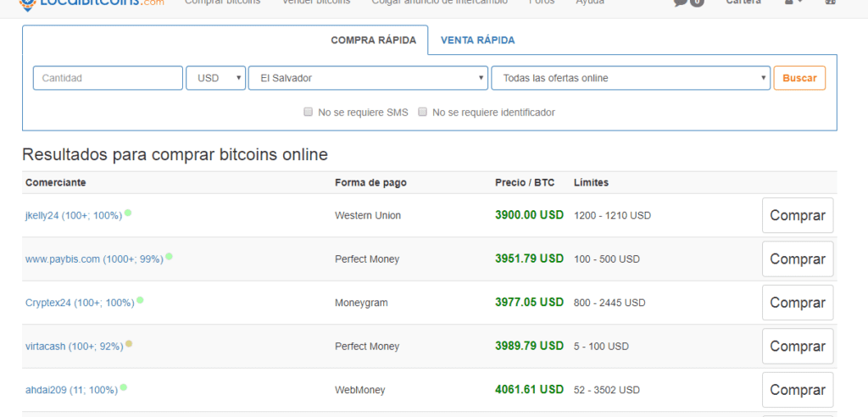Viewport: 868px width, 417px height.
Task: Click the 3977.05 USD price
Action: tap(529, 303)
